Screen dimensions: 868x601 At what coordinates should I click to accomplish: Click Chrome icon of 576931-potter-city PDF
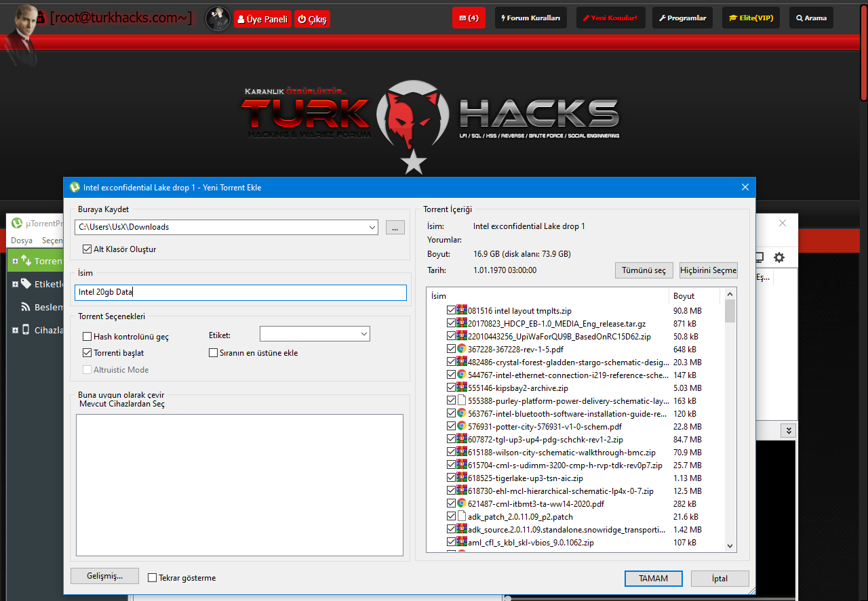(462, 426)
